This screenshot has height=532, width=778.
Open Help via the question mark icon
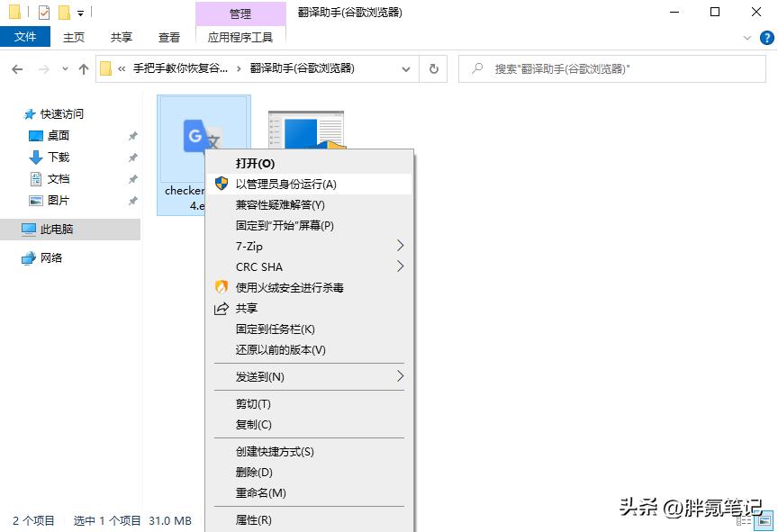[766, 38]
